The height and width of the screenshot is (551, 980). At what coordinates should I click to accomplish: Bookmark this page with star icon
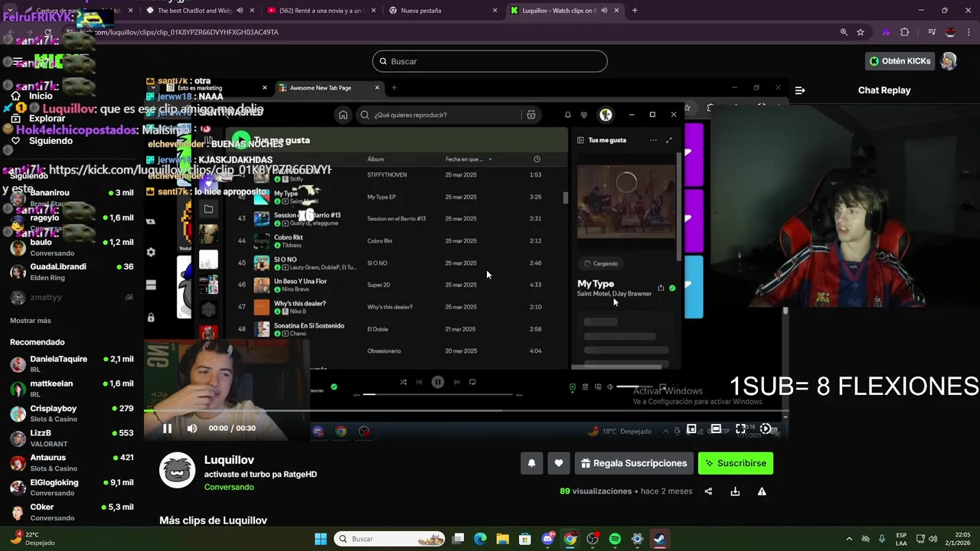click(x=861, y=32)
